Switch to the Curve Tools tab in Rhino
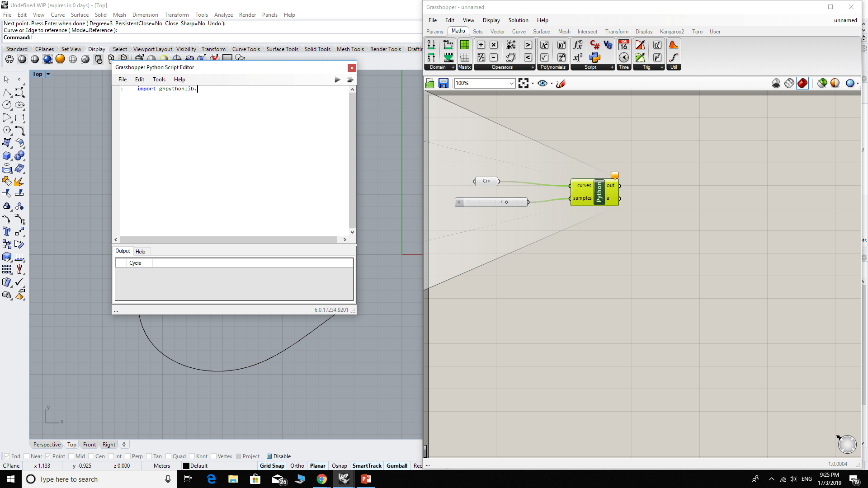The width and height of the screenshot is (868, 488). 246,49
